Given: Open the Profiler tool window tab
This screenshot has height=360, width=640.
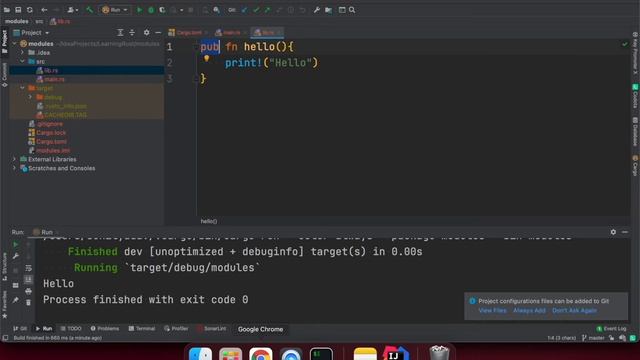Looking at the screenshot, I should click(x=176, y=329).
